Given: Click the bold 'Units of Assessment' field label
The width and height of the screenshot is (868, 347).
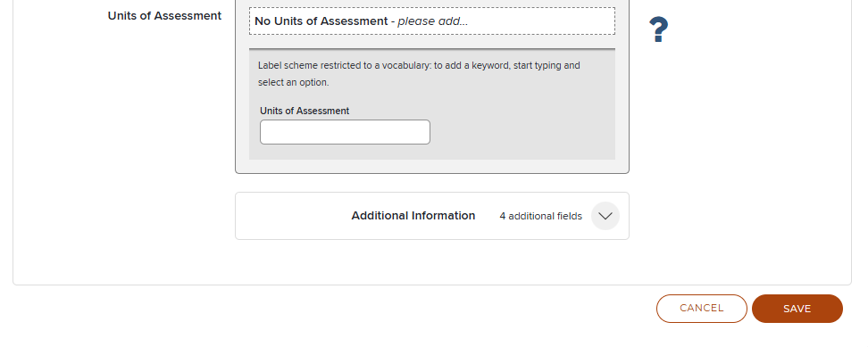Looking at the screenshot, I should pos(164,16).
